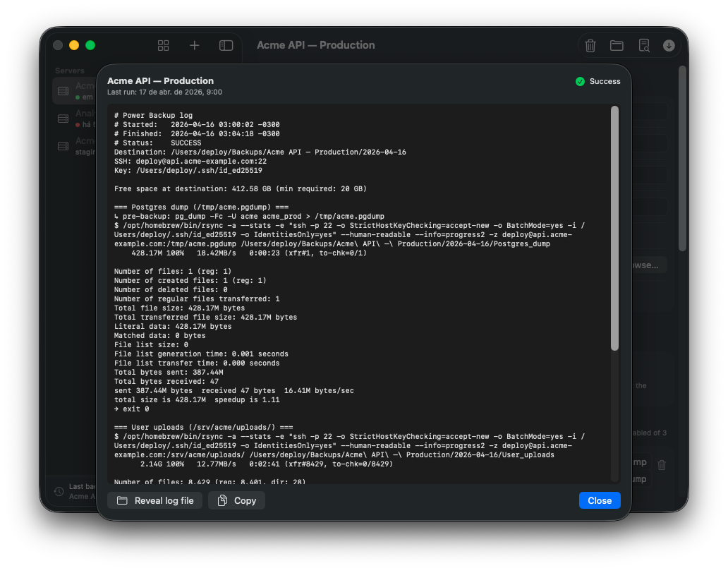Toggle the sidebar panel icon

(225, 44)
